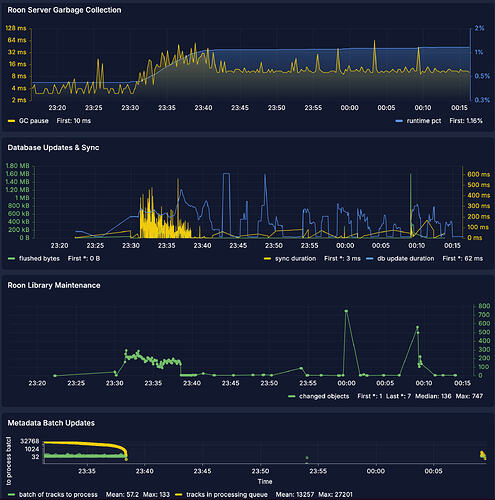Click the 00:10 tick in Database Updates chart
This screenshot has width=495, height=500.
tap(417, 245)
